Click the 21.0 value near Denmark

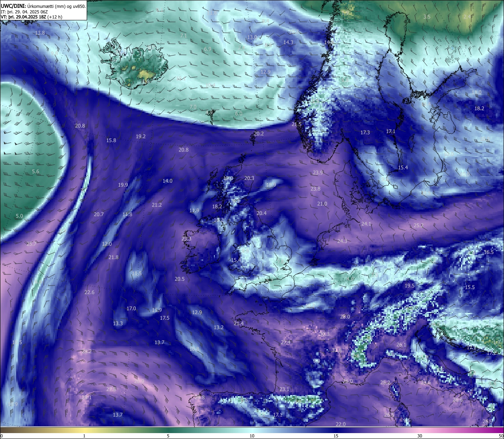[x=322, y=204]
